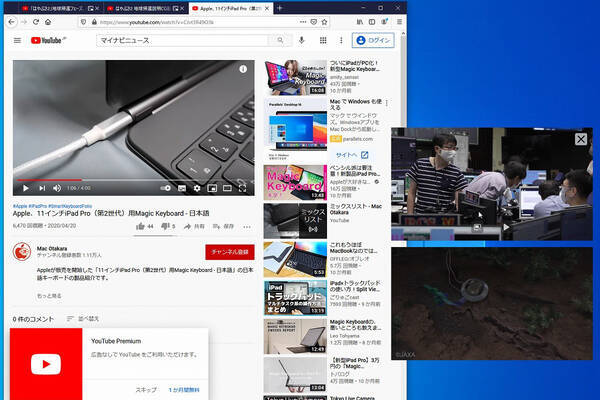
Task: Return the upper picture-in-picture video to its tab
Action: (x=477, y=227)
